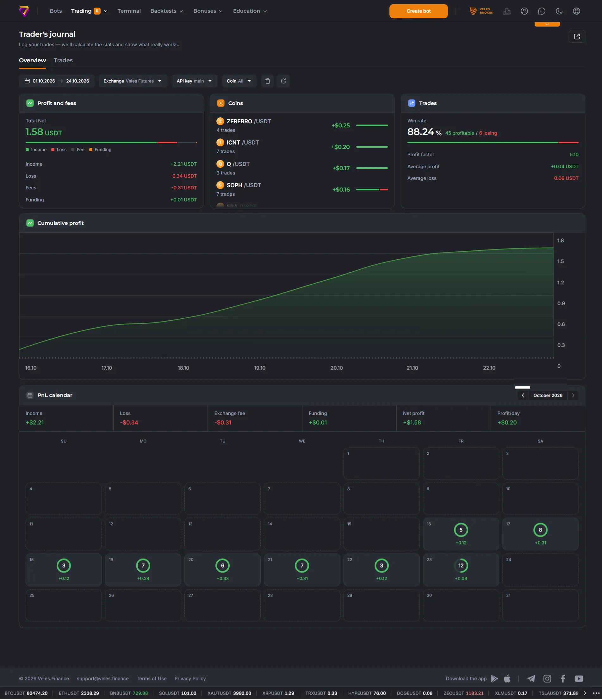602x700 pixels.
Task: Open the Veles Broker link
Action: [481, 11]
